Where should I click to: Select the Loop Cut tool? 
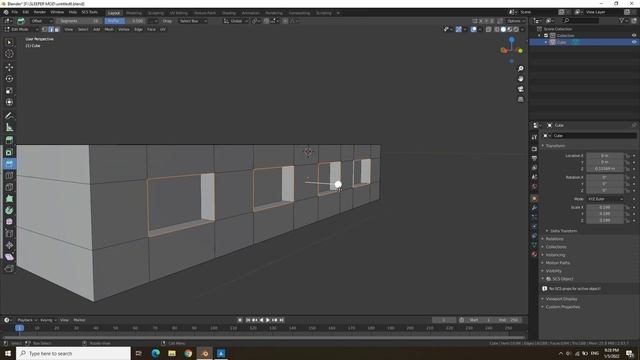[9, 176]
